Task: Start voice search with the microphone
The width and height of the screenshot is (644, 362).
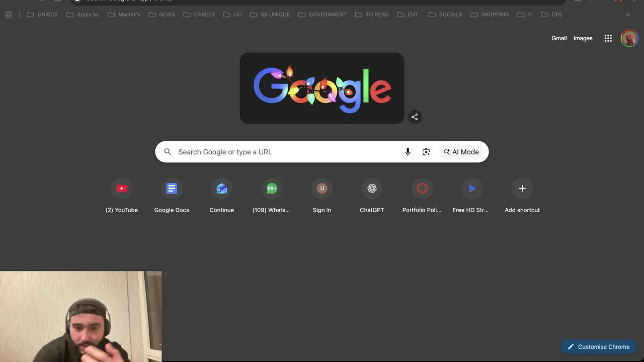Action: click(x=408, y=152)
